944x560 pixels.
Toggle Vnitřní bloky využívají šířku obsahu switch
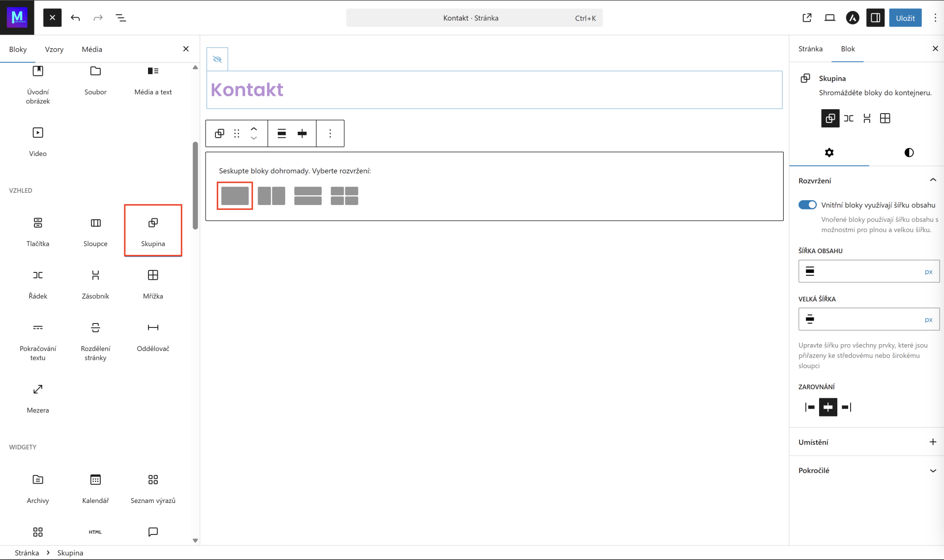click(807, 205)
